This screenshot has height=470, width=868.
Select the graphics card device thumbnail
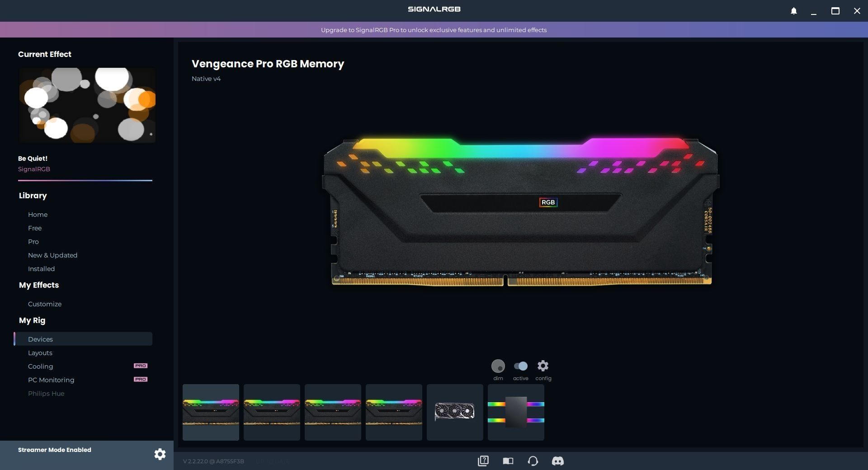[455, 412]
